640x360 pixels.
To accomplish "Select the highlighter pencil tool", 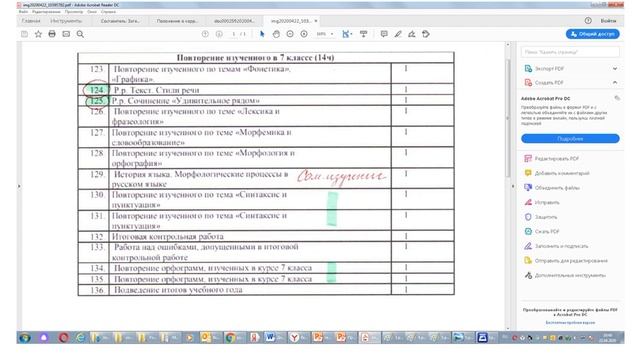I will coord(398,34).
